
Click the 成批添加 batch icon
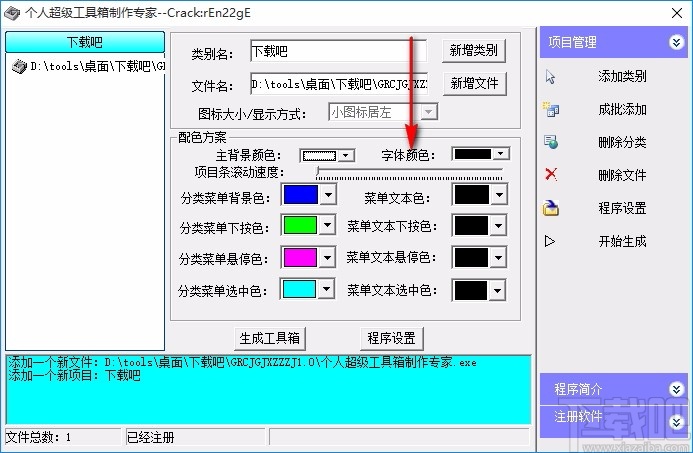551,109
